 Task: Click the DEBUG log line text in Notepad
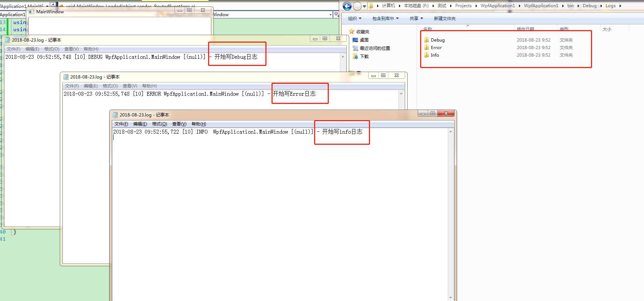point(131,57)
